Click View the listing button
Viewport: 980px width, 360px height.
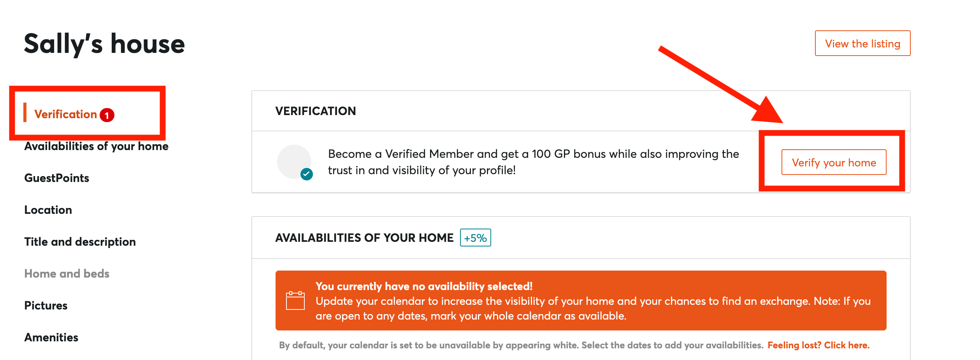(863, 43)
